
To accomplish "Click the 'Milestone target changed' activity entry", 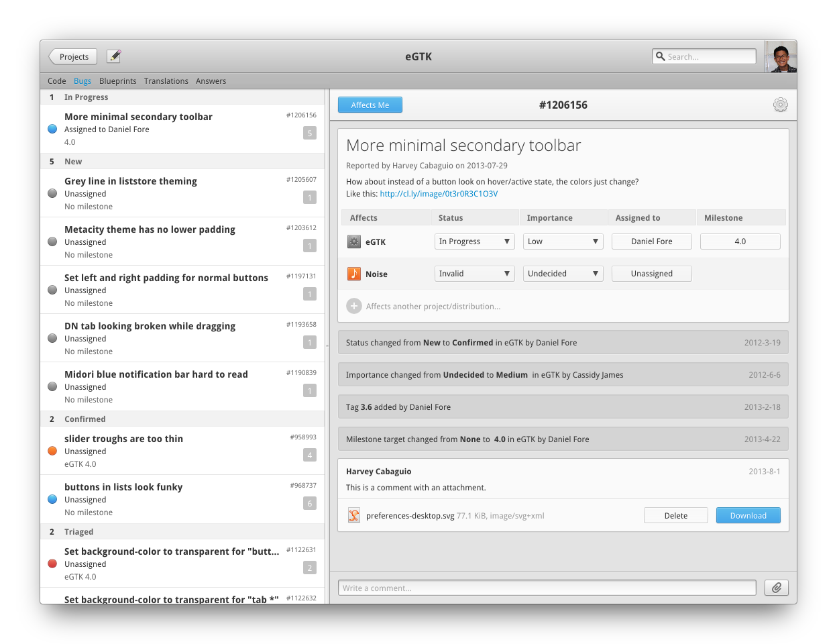I will coord(563,439).
